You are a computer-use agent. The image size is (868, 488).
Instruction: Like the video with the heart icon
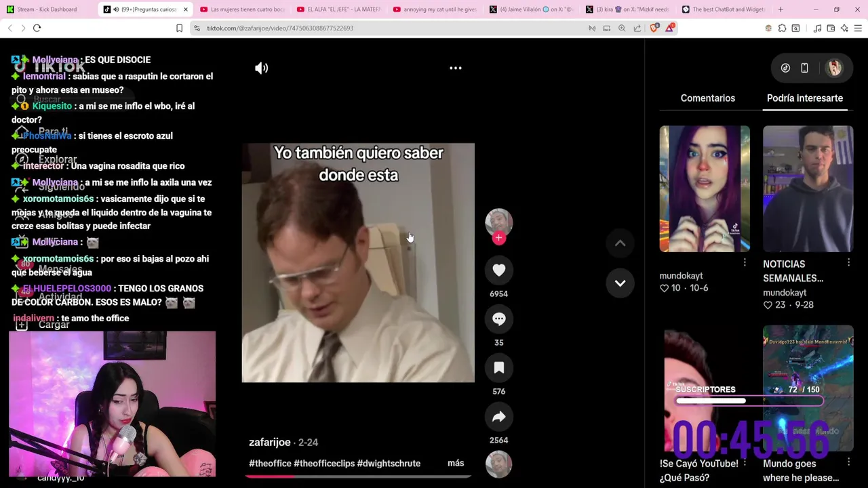(x=499, y=270)
